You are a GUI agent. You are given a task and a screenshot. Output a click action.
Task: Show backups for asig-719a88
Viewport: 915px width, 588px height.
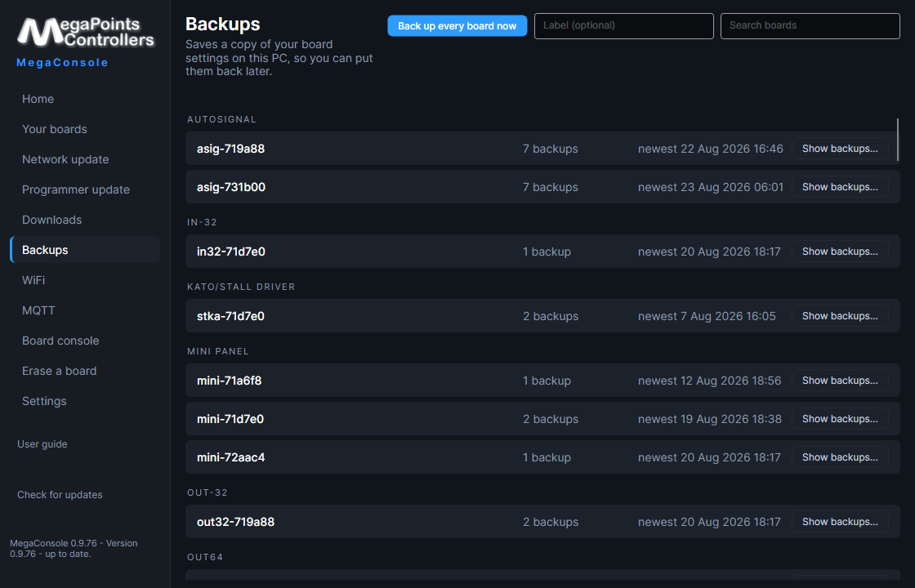pos(840,149)
